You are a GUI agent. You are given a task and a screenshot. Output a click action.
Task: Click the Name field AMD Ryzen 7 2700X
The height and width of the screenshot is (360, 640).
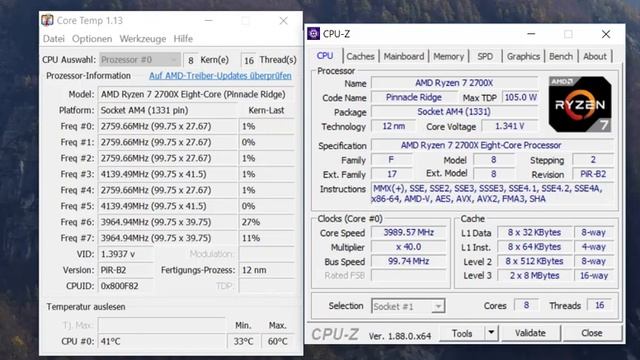pos(454,83)
